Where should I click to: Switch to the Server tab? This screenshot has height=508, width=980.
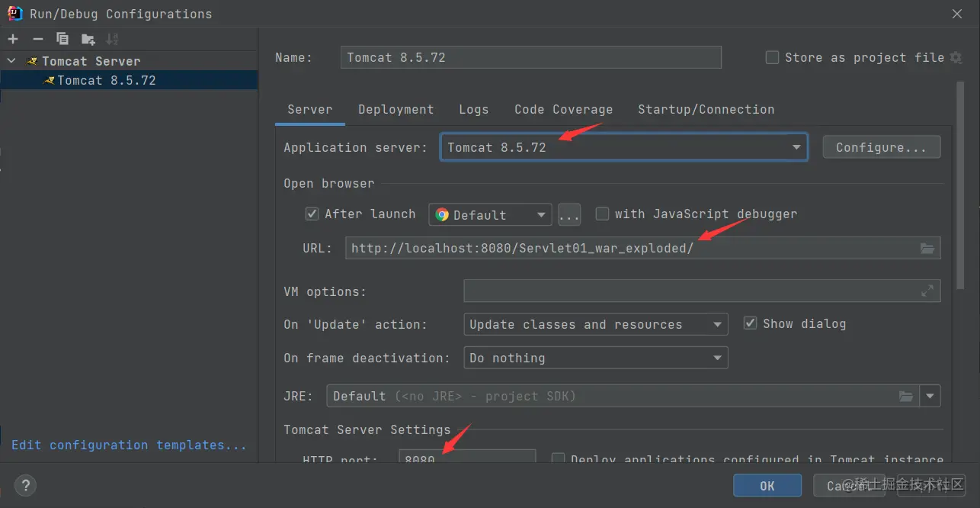coord(309,109)
